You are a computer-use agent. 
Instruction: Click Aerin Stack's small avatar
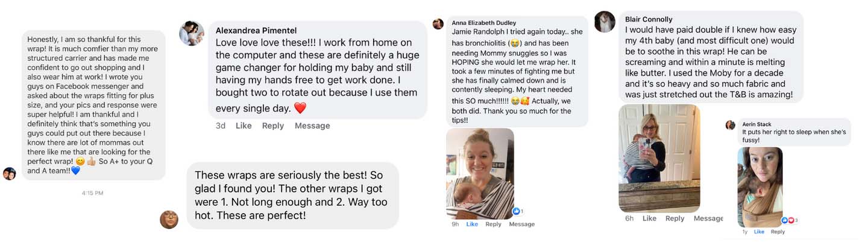[x=730, y=125]
